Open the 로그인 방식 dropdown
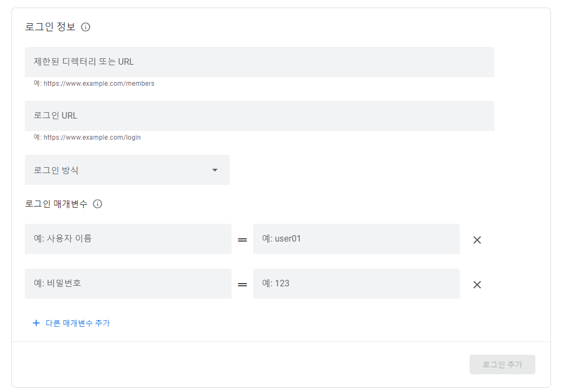The image size is (564, 392). point(127,170)
